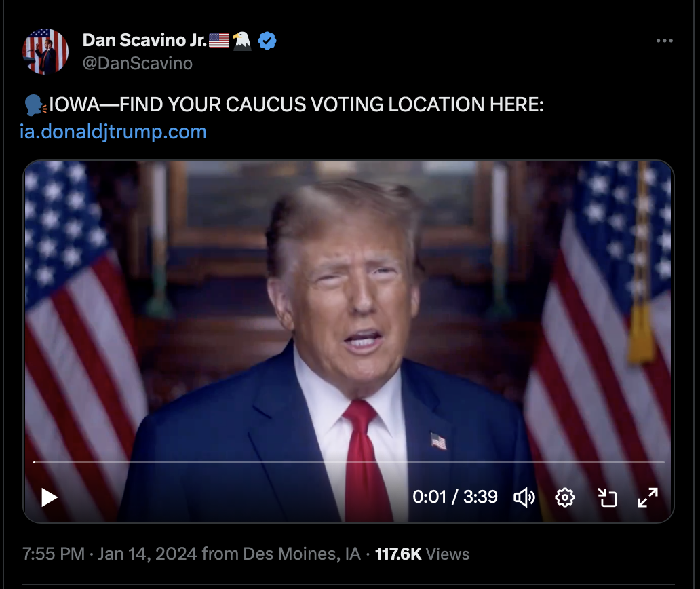Open video in picture-in-picture miniplayer
The height and width of the screenshot is (589, 700).
607,497
